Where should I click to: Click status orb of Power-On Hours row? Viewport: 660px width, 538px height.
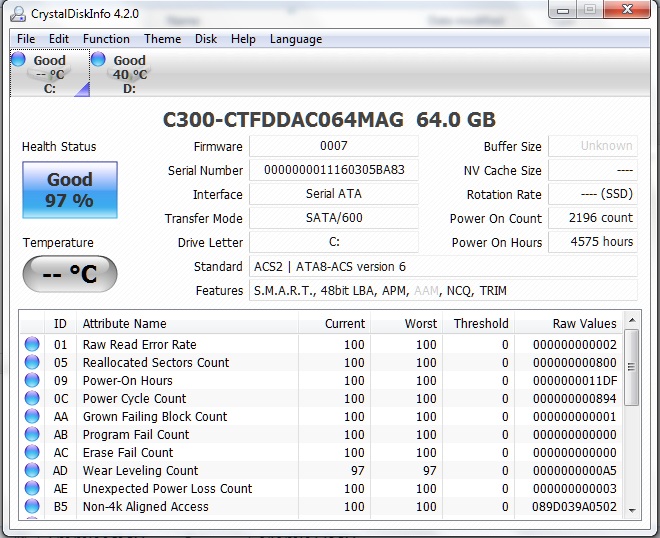(x=32, y=380)
